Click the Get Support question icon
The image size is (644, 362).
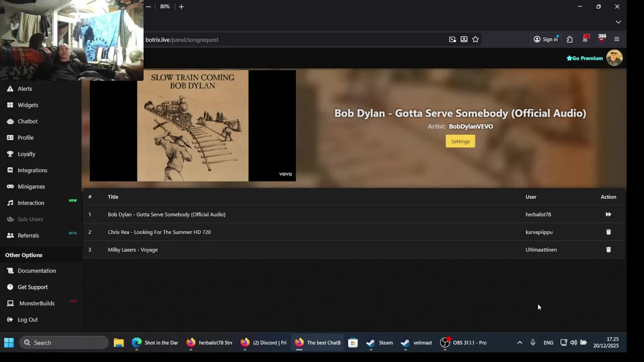click(10, 287)
